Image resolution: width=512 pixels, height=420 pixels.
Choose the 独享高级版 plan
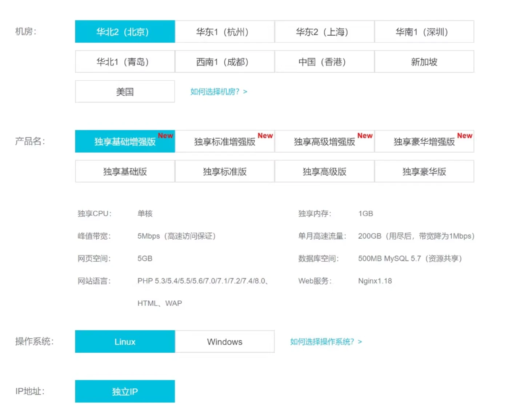click(x=324, y=171)
